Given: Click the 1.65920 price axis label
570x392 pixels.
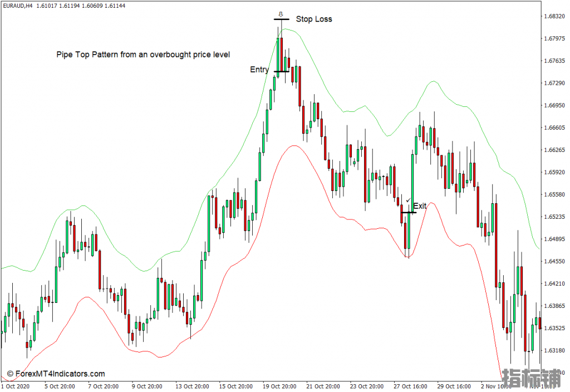Looking at the screenshot, I should coord(554,172).
